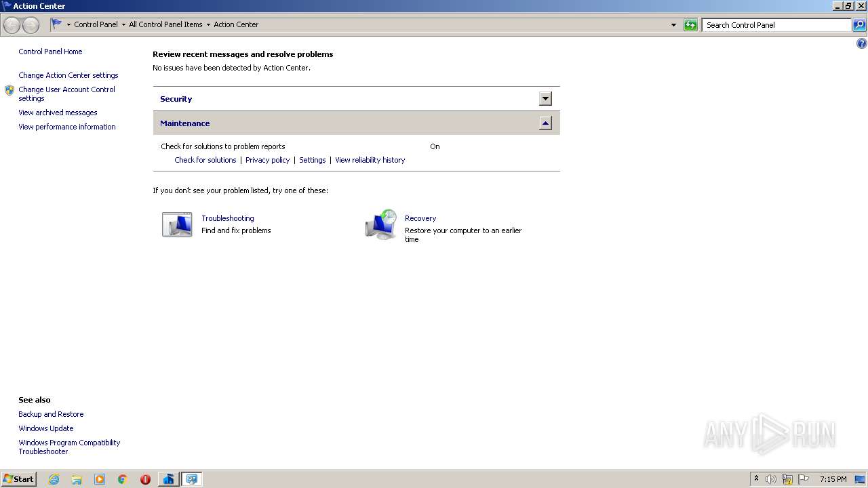Open Windows Update link
The height and width of the screenshot is (488, 868).
tap(46, 428)
